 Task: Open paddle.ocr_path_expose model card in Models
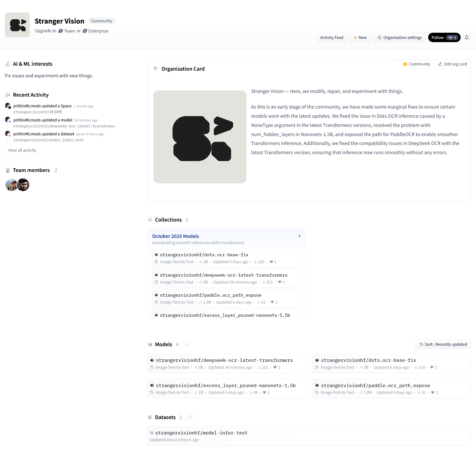[x=391, y=388]
